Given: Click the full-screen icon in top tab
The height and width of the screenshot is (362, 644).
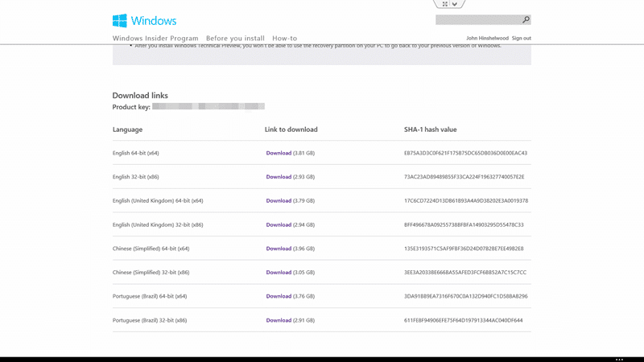Looking at the screenshot, I should point(445,4).
